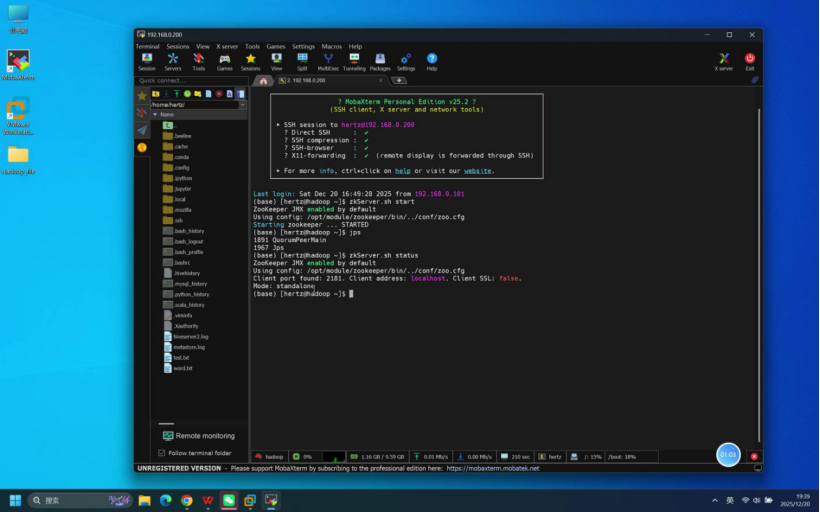Open the mobaxterm.mobatek.net link
This screenshot has width=820, height=512.
point(493,469)
